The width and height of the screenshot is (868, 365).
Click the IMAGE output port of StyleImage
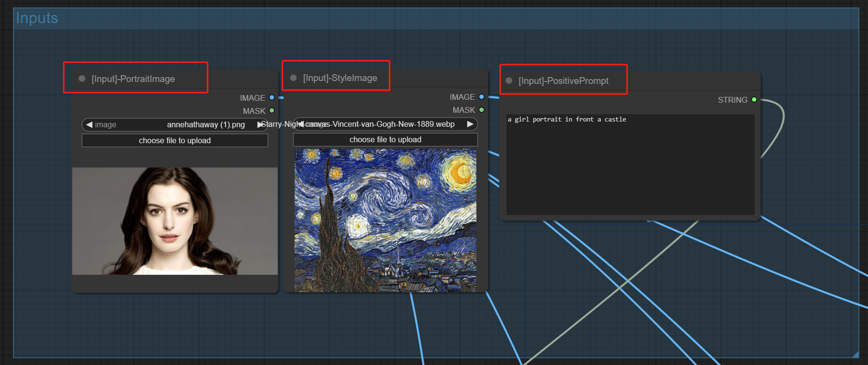click(481, 97)
